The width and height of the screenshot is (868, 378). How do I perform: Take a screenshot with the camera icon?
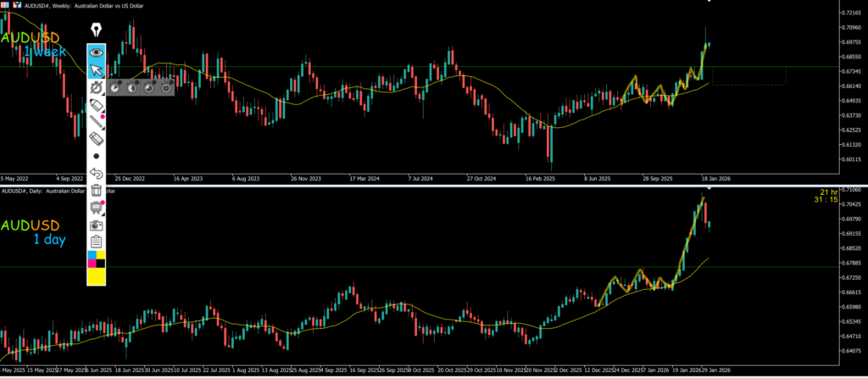pos(97,225)
